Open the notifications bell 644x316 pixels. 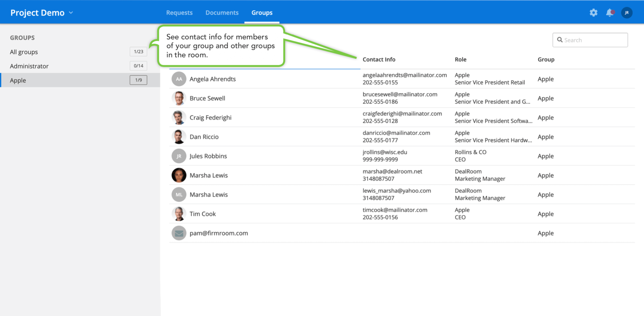click(x=610, y=12)
